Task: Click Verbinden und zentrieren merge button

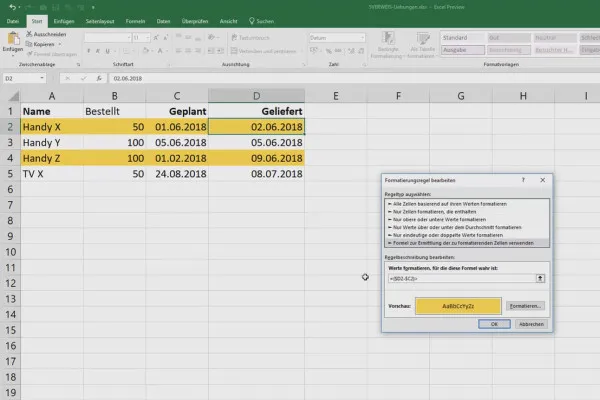Action: pyautogui.click(x=263, y=51)
